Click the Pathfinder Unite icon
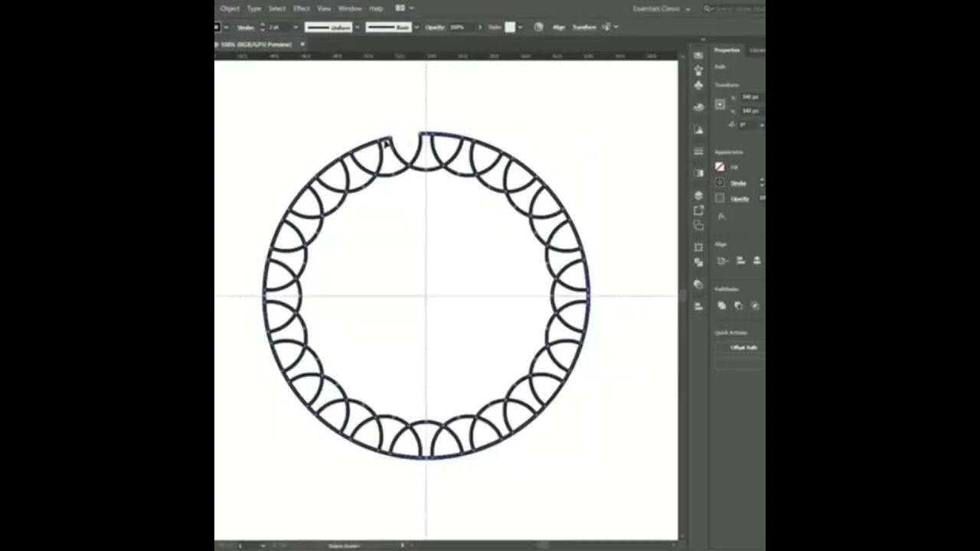The width and height of the screenshot is (980, 551). pyautogui.click(x=721, y=306)
